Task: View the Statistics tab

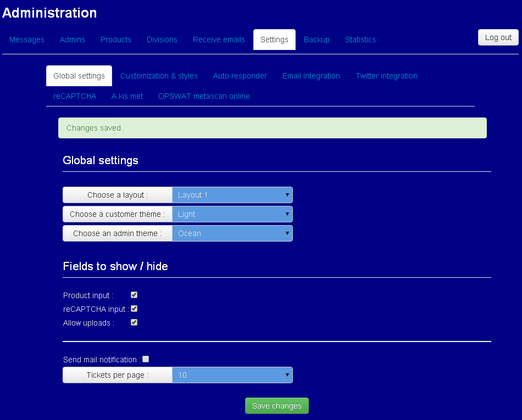Action: pyautogui.click(x=360, y=40)
